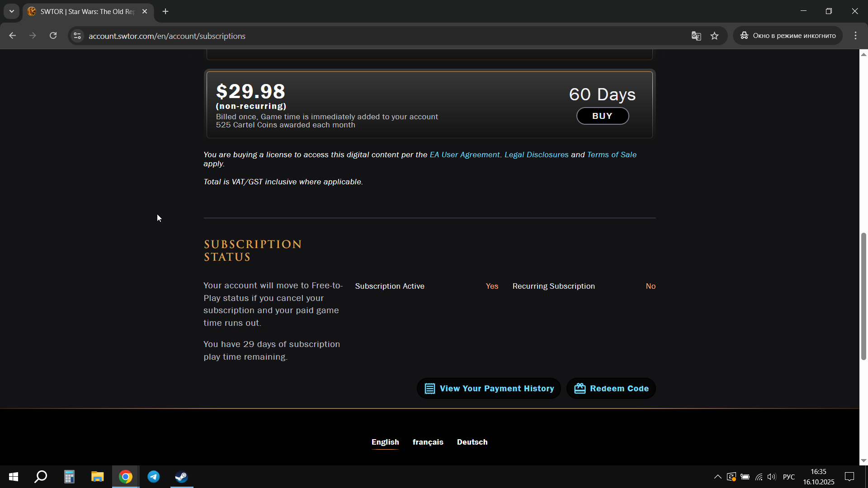Click the Google Translate page icon
Image resolution: width=868 pixels, height=488 pixels.
point(696,36)
